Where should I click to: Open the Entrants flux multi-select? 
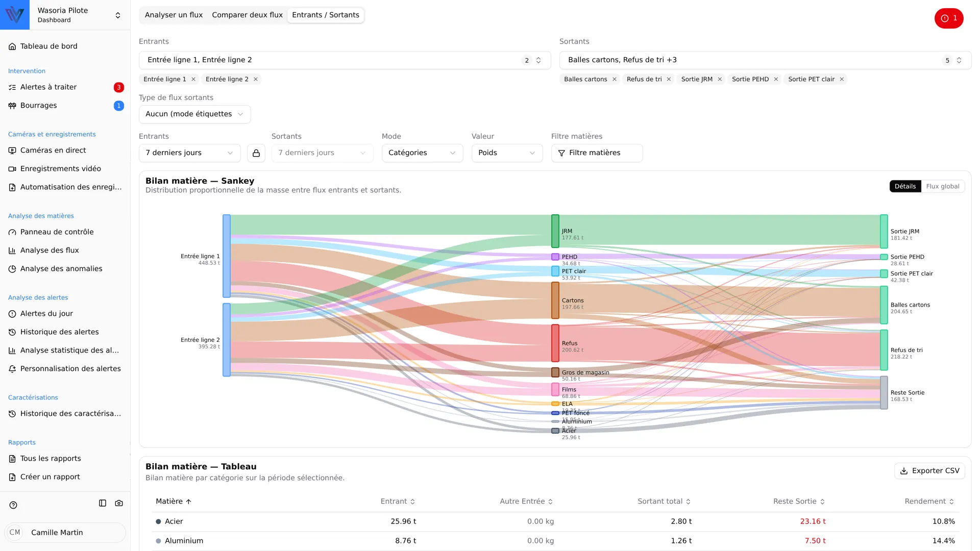click(x=345, y=60)
